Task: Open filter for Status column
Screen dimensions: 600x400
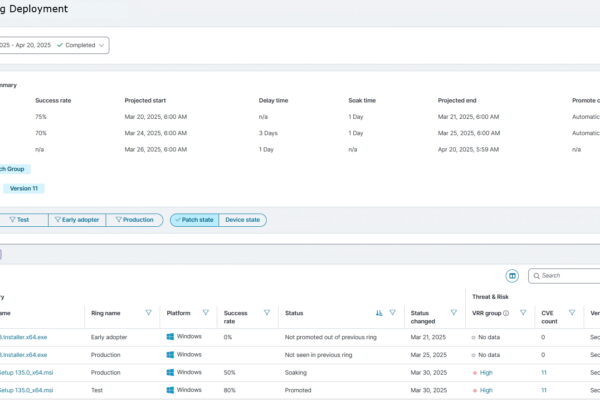Action: point(392,313)
